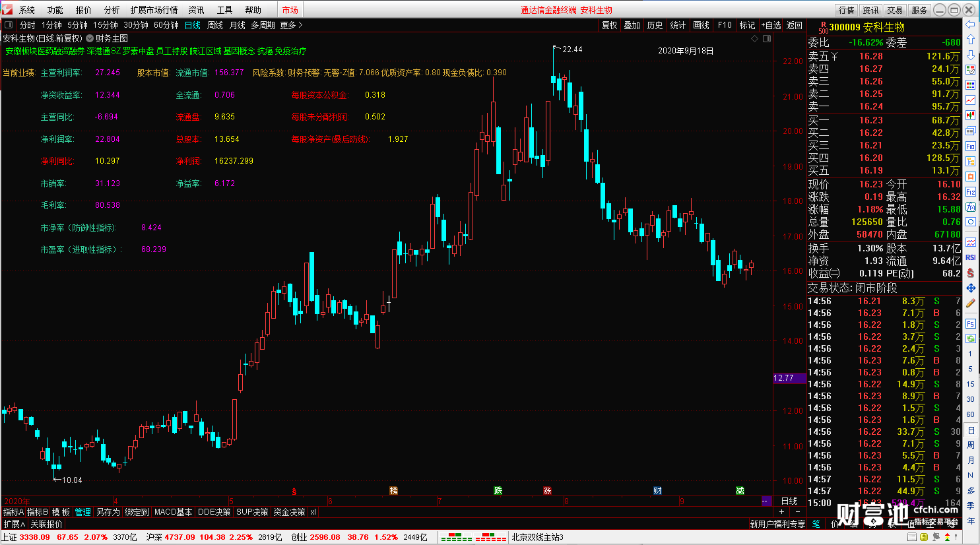Click the 跌 event marker on timeline

498,491
